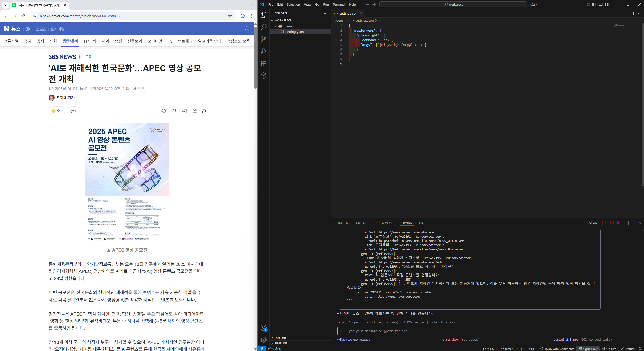Screen dimensions: 644x351
Task: Click the 기사원문 button
Action: [138, 89]
